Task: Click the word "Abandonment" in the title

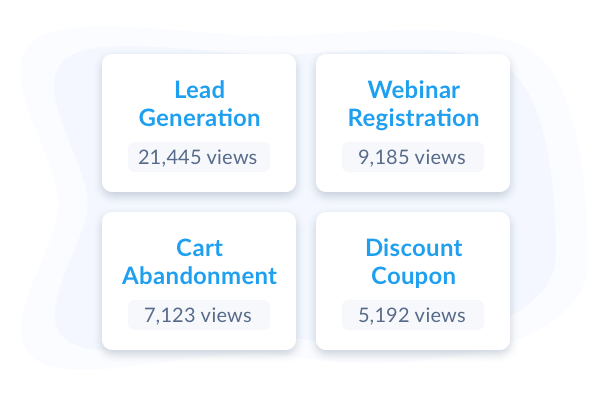Action: coord(199,276)
